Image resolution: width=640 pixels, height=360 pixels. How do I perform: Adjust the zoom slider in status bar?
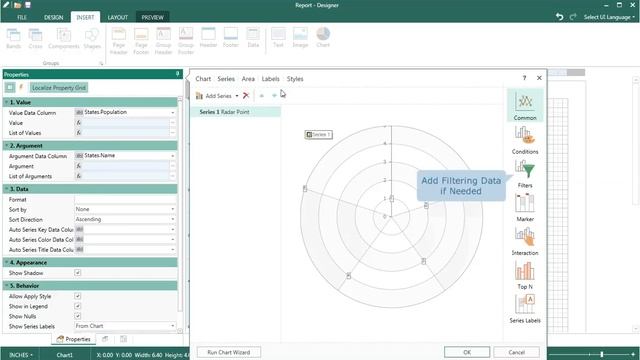[602, 355]
